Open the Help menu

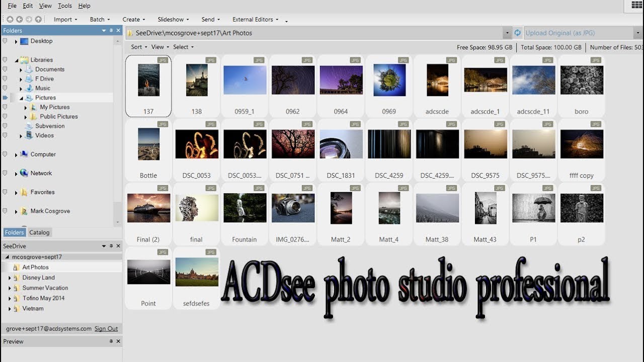click(x=85, y=6)
